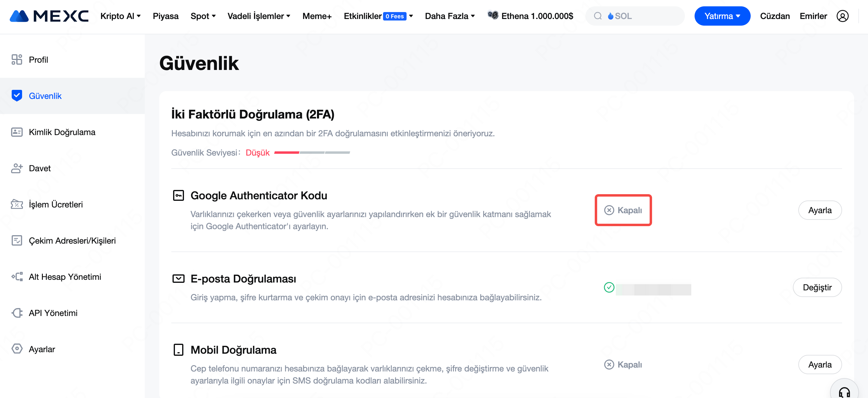
Task: Click the API Yönetimi plug icon
Action: (x=17, y=313)
